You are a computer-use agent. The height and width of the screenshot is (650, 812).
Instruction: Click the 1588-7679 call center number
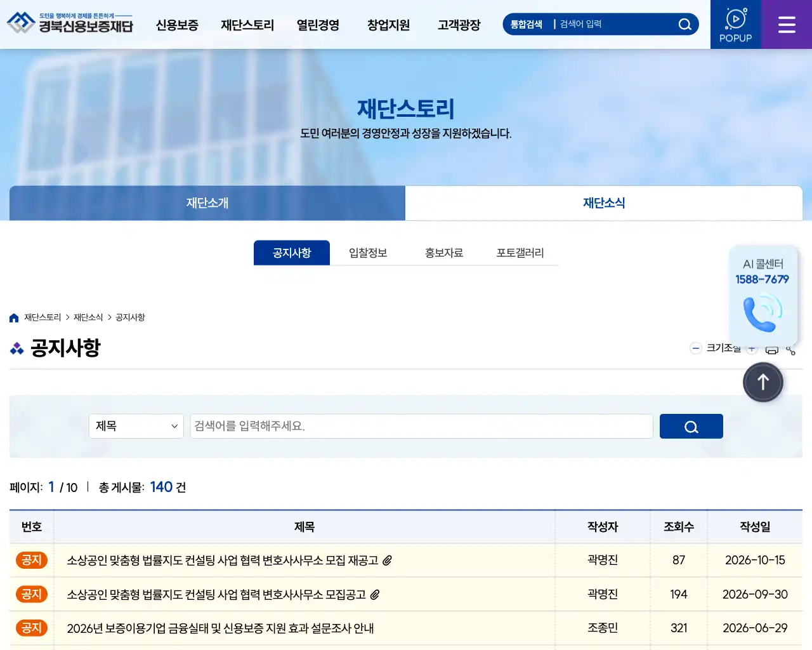click(763, 279)
